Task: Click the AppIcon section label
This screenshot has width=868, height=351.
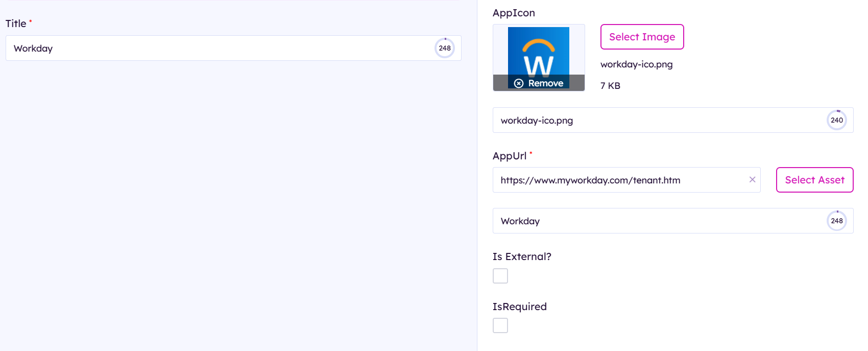Action: [514, 13]
